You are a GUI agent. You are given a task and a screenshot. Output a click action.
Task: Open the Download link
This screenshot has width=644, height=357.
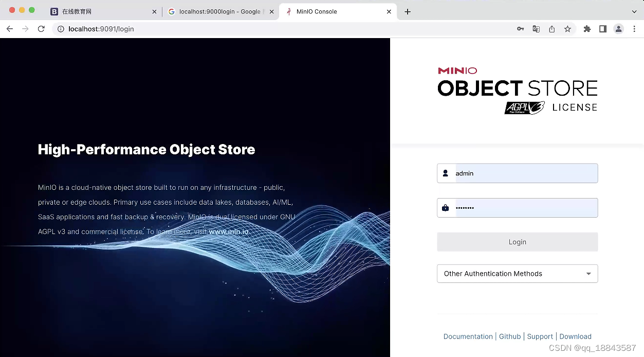tap(575, 336)
